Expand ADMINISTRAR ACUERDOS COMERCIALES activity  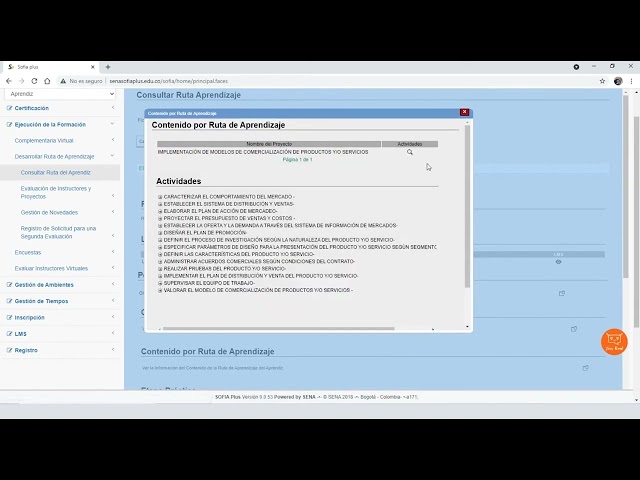[160, 262]
